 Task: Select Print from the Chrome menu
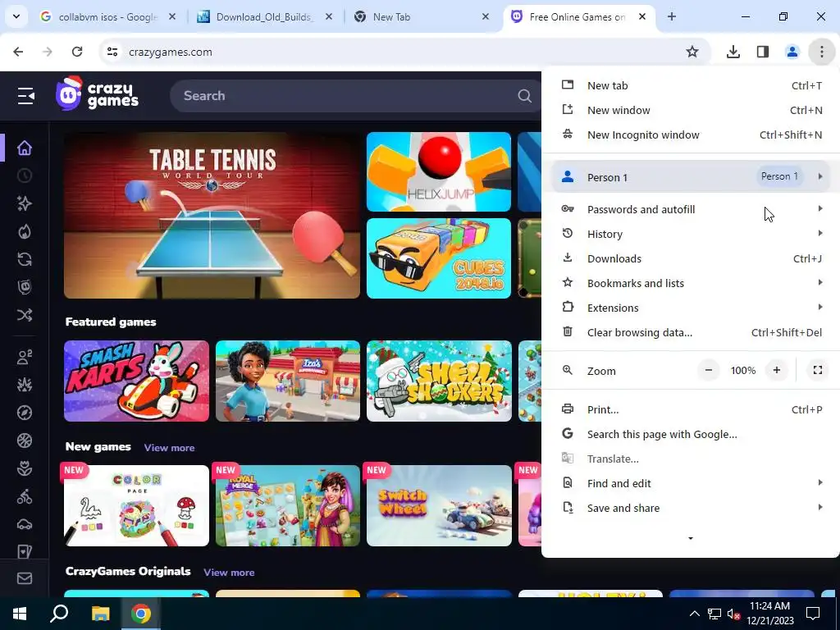[x=691, y=409]
